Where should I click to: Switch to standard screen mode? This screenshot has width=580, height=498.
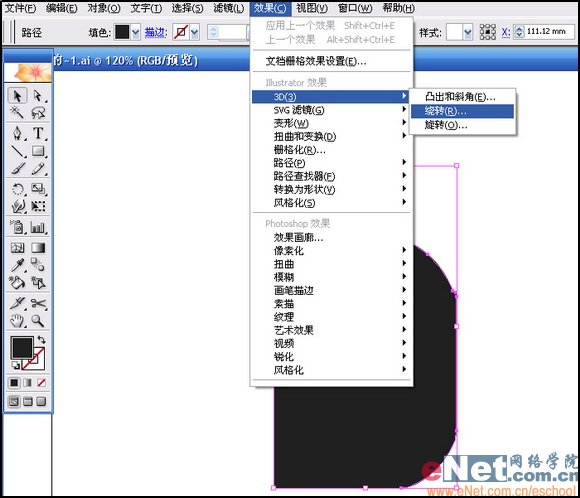pos(14,401)
